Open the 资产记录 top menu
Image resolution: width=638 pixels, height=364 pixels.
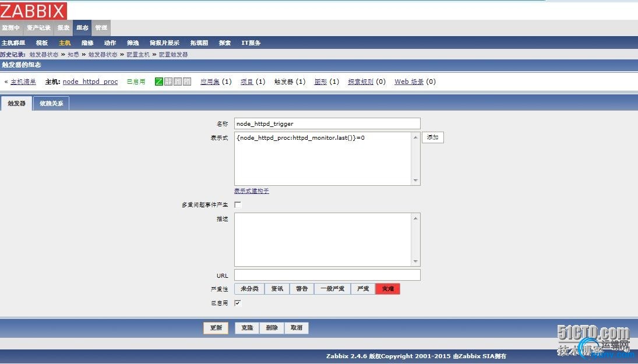(x=38, y=27)
